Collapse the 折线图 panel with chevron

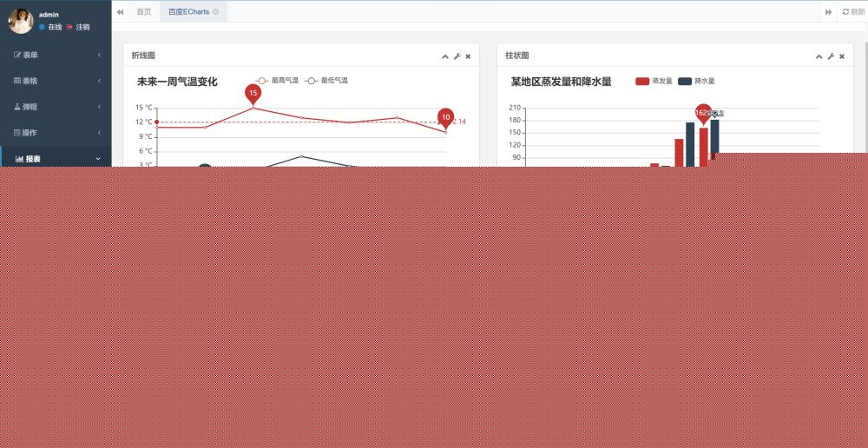click(445, 56)
